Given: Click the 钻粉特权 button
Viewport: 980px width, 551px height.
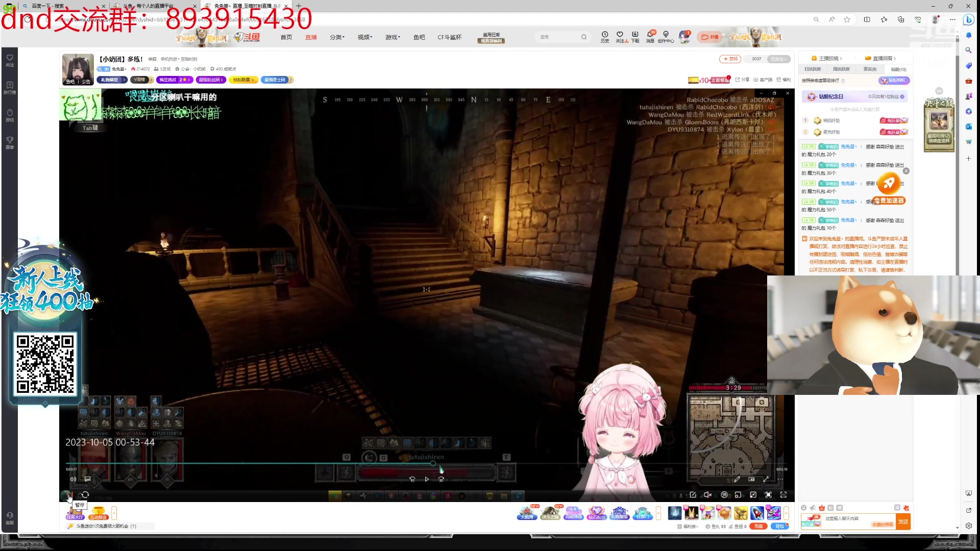Looking at the screenshot, I should (894, 80).
